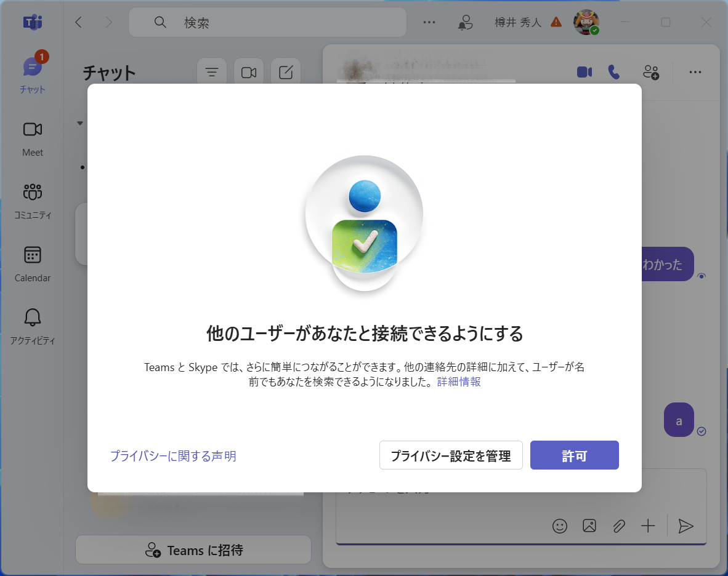The height and width of the screenshot is (576, 728).
Task: Click the 許可 button to allow connections
Action: [574, 455]
